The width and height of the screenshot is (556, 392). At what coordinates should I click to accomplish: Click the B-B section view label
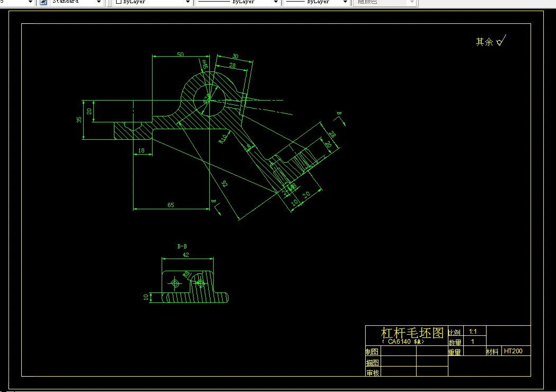coord(182,246)
